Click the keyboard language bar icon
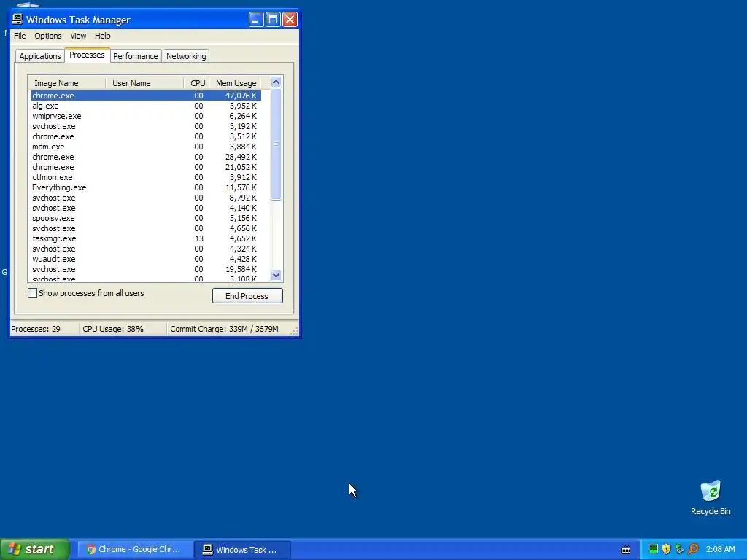This screenshot has width=747, height=560. pos(626,550)
